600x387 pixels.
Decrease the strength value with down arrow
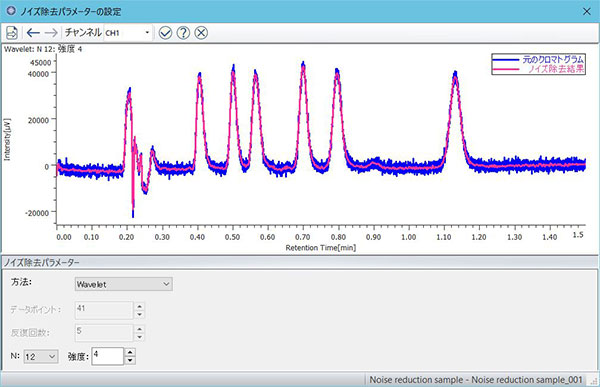(x=130, y=361)
